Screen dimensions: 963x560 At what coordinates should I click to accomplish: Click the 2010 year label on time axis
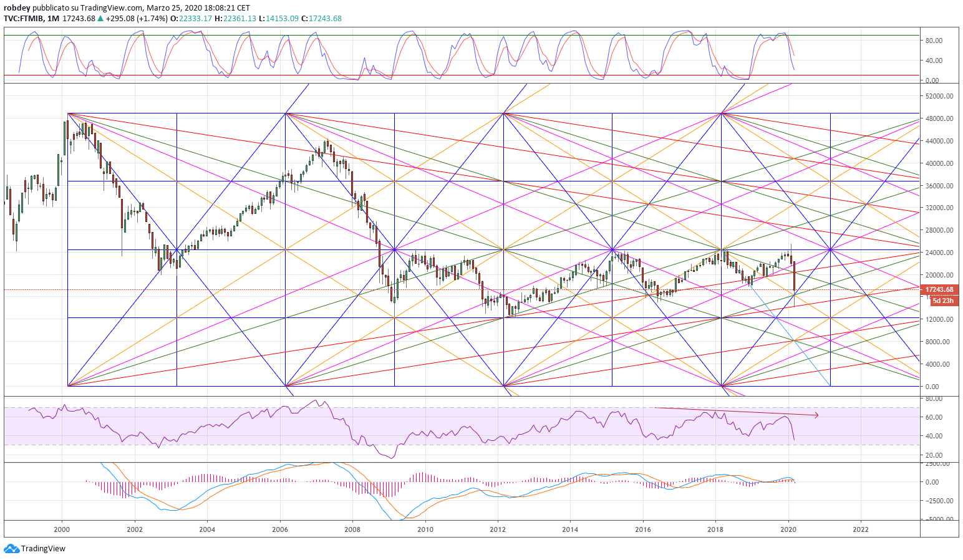coord(425,529)
